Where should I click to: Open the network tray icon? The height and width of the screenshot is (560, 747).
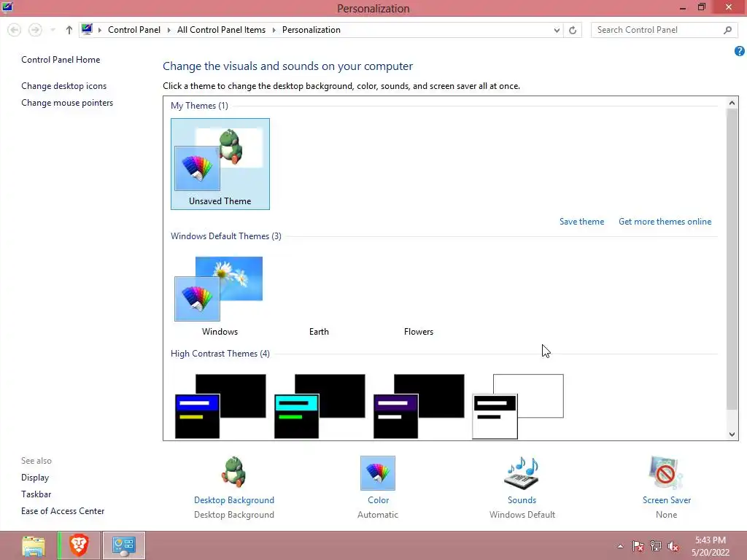(656, 546)
